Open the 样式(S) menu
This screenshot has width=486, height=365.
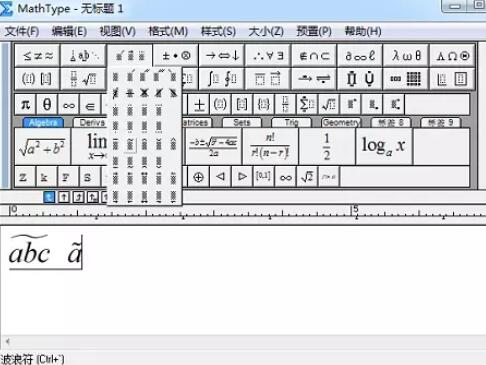tap(218, 31)
